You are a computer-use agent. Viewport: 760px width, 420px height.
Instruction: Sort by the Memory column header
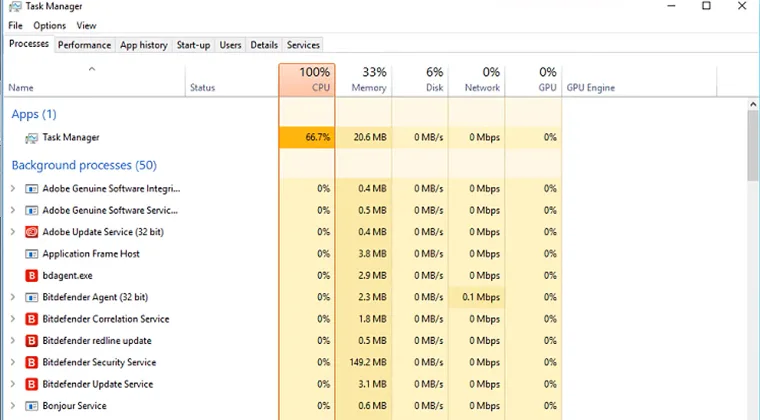pyautogui.click(x=364, y=80)
